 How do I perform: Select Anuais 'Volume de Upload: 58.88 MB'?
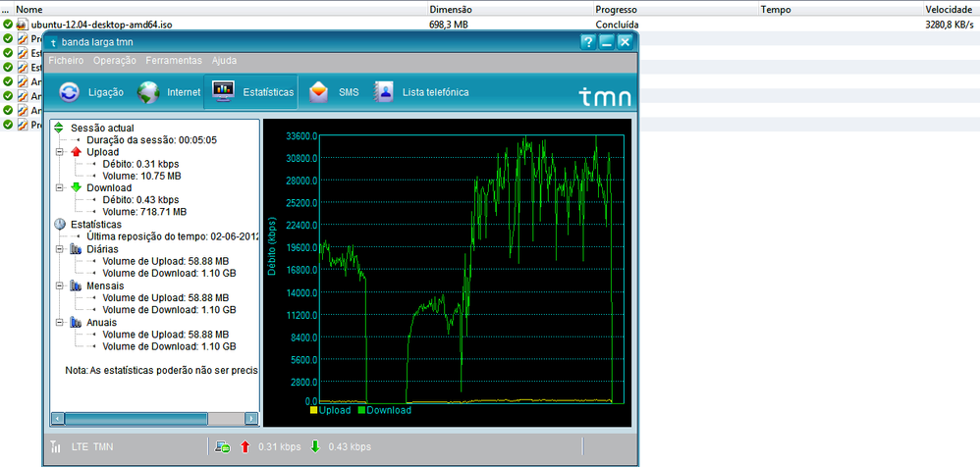click(x=166, y=334)
